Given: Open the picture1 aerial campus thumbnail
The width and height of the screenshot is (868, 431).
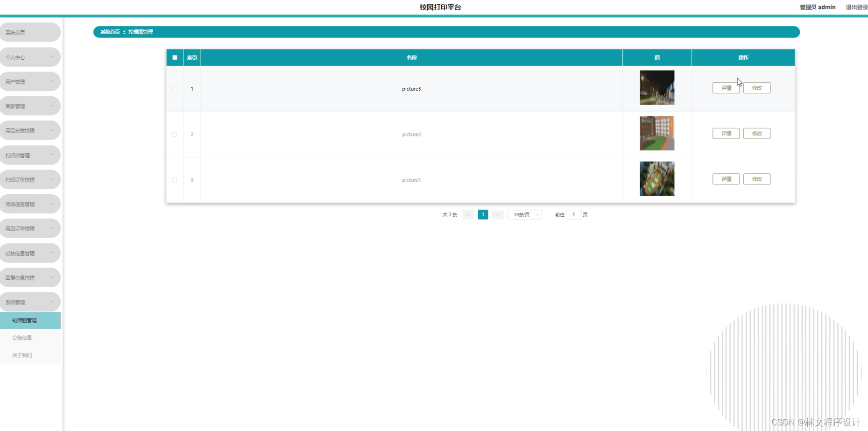Looking at the screenshot, I should tap(657, 179).
